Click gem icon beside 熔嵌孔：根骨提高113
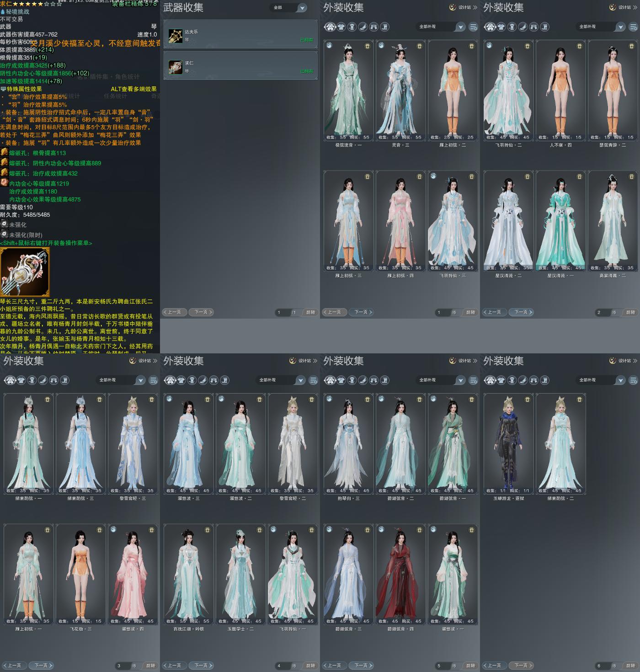Image resolution: width=640 pixels, height=672 pixels. [4, 153]
